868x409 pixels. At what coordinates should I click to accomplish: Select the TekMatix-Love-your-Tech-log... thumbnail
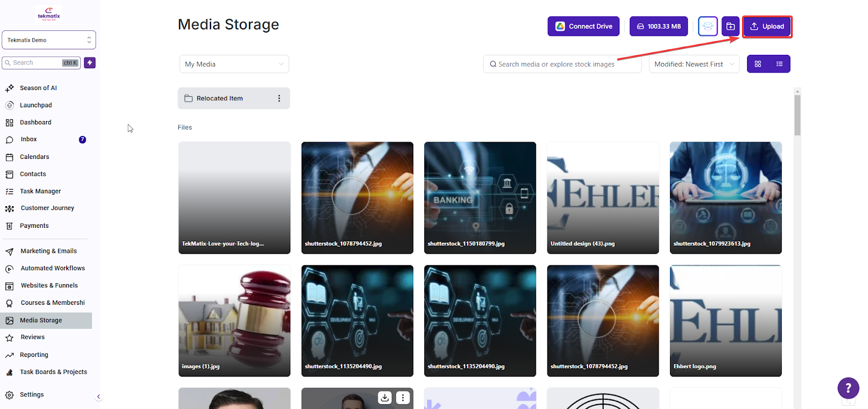234,197
